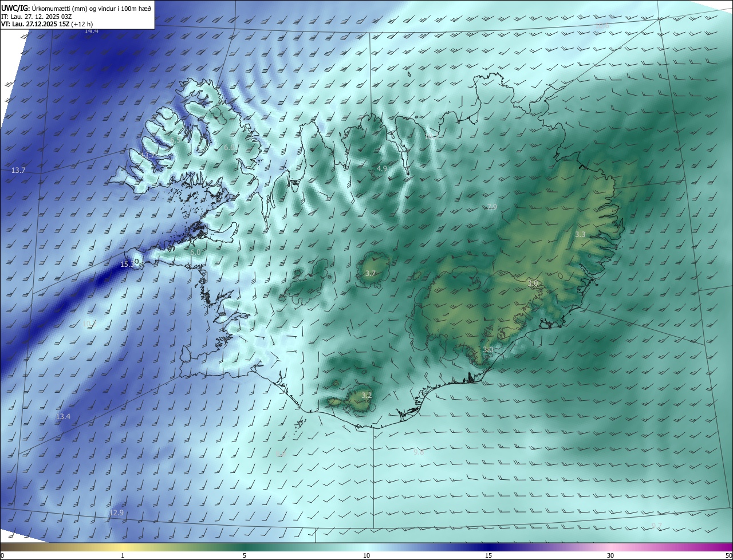Click the color scale tick label 0
Screen dimensions: 733x560
pos(2,556)
